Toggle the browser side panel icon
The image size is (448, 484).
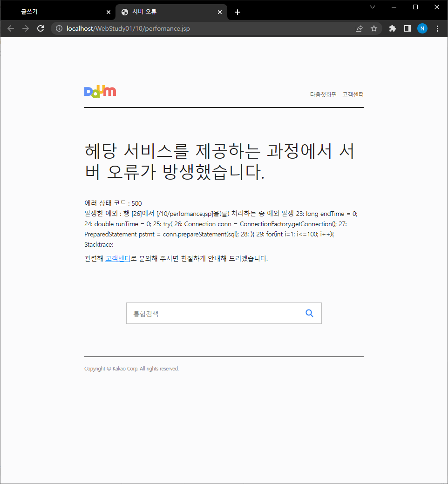click(x=407, y=28)
